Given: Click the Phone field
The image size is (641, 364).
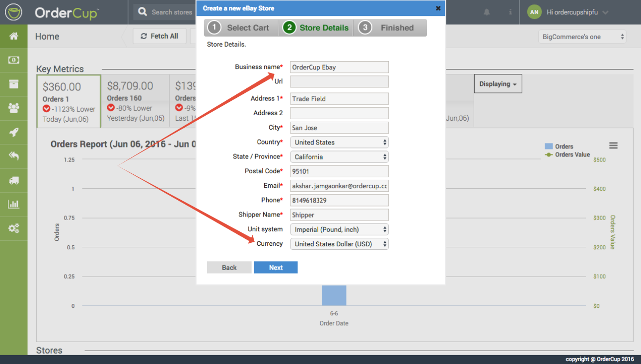Looking at the screenshot, I should click(339, 200).
